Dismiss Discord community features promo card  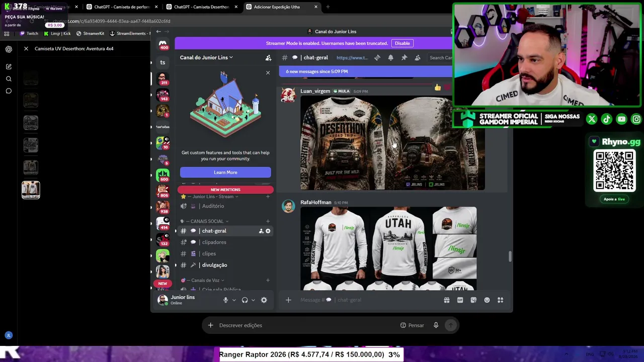pyautogui.click(x=268, y=73)
